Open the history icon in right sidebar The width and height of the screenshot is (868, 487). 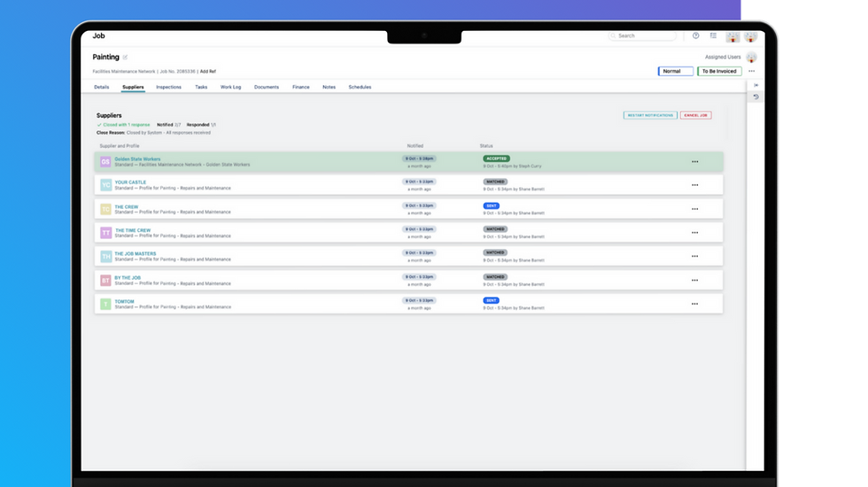pyautogui.click(x=756, y=97)
